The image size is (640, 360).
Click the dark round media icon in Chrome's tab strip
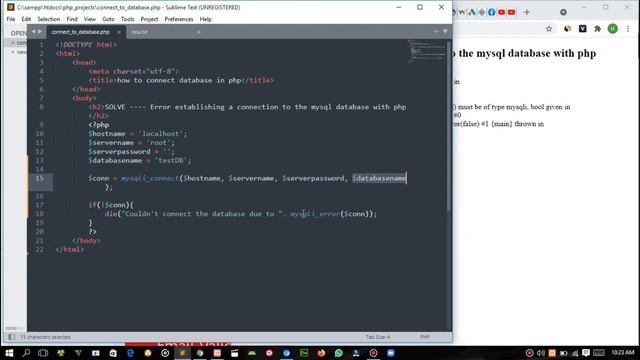pos(563,12)
